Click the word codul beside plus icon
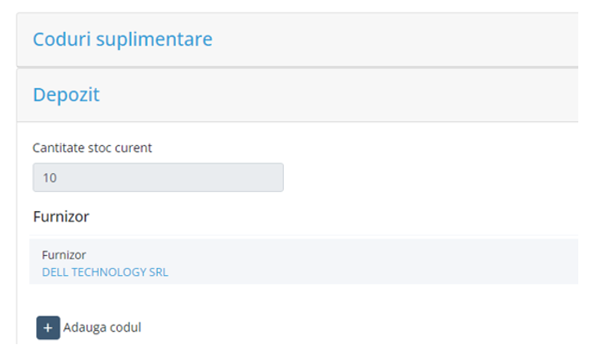 click(x=124, y=328)
